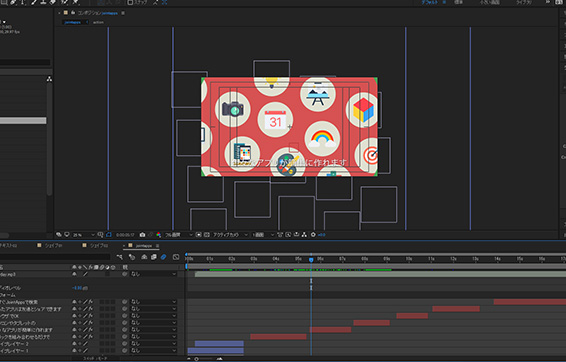The image size is (566, 362).
Task: Toggle region of interest icon in viewer
Action: coord(198,235)
